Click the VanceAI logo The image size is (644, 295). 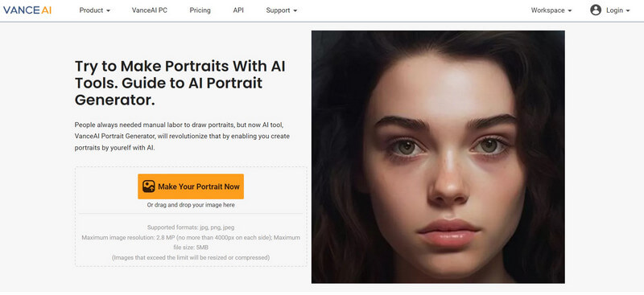[27, 10]
